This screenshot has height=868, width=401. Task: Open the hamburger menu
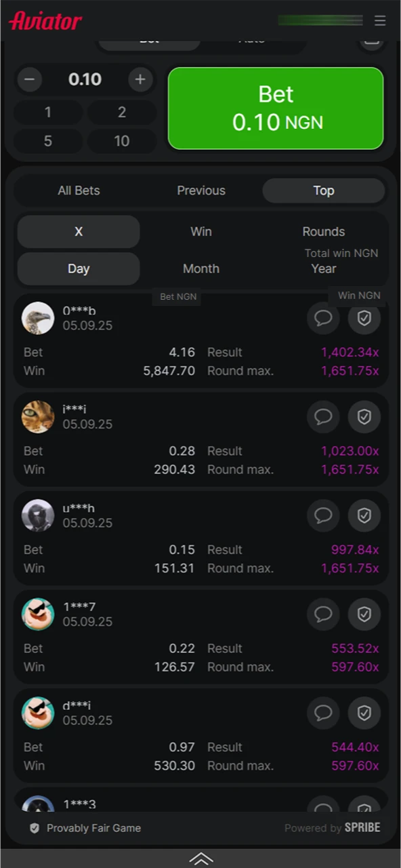pos(380,20)
